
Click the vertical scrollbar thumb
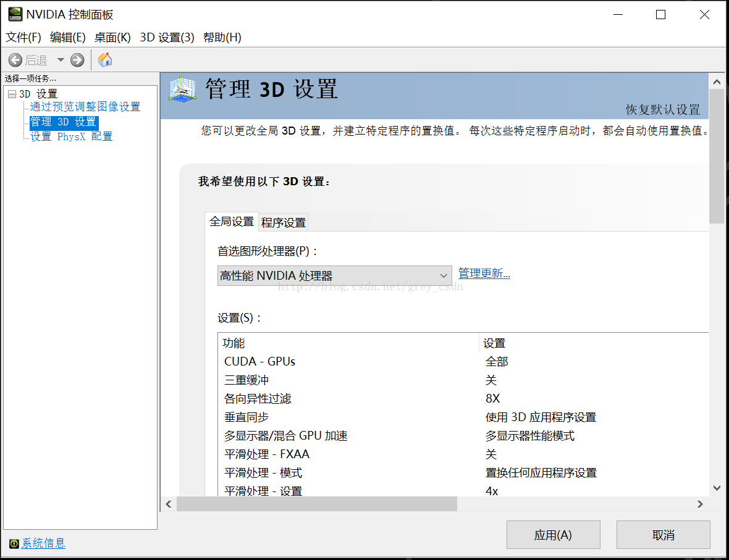point(717,157)
